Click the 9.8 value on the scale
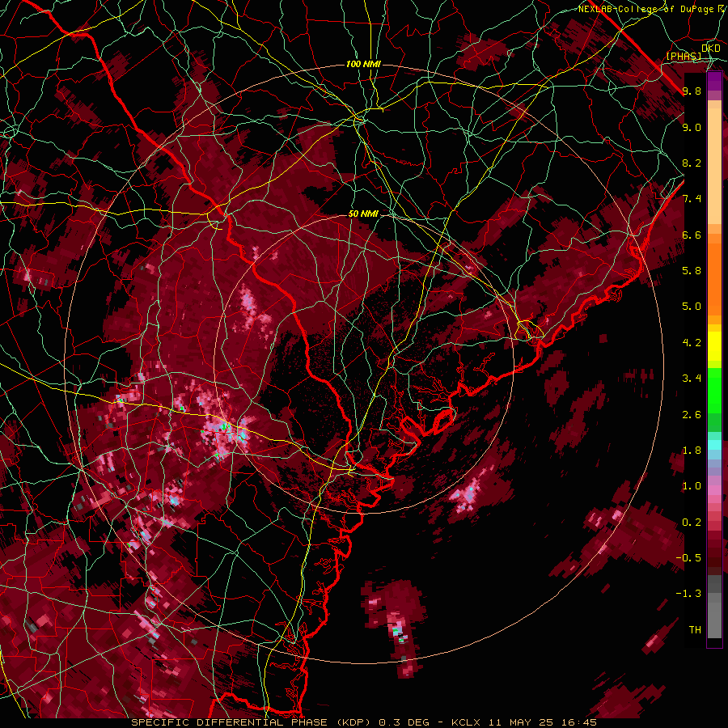The width and height of the screenshot is (728, 728). pyautogui.click(x=692, y=91)
